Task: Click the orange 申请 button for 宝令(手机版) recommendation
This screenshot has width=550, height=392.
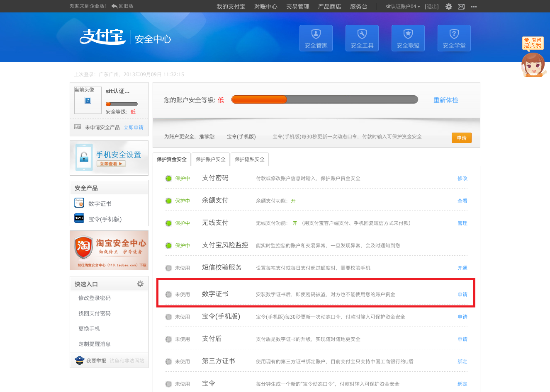Action: (462, 138)
